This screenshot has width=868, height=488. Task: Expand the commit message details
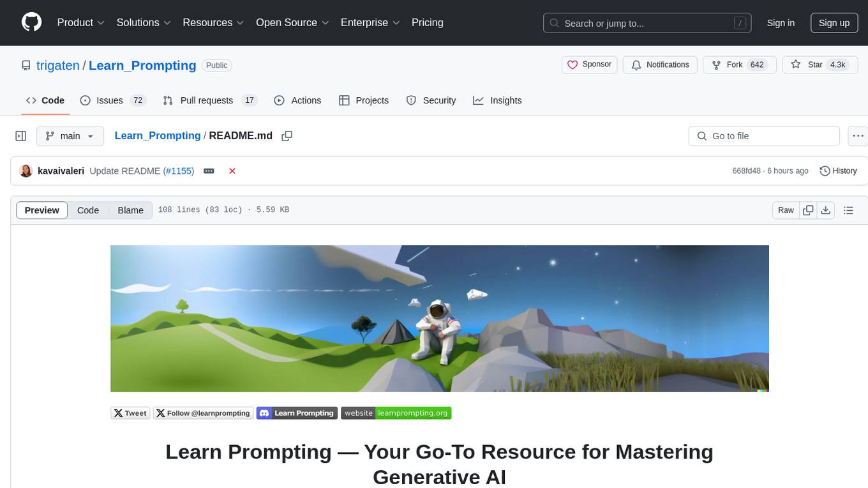(209, 171)
